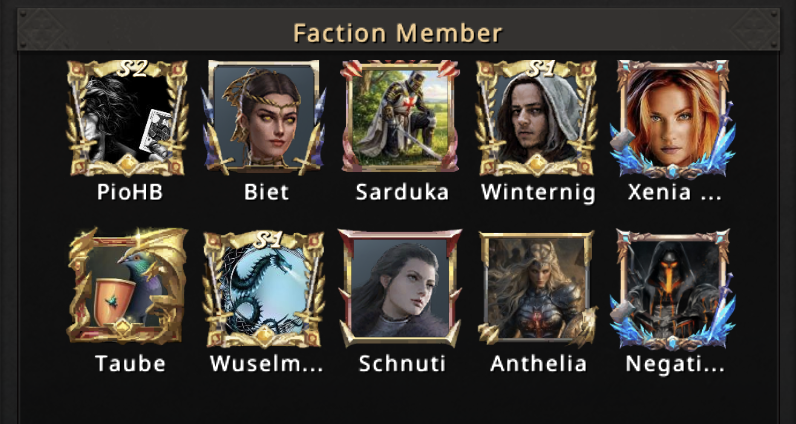796x424 pixels.
Task: Select Schnuti's dark-haired woman portrait
Action: 400,288
